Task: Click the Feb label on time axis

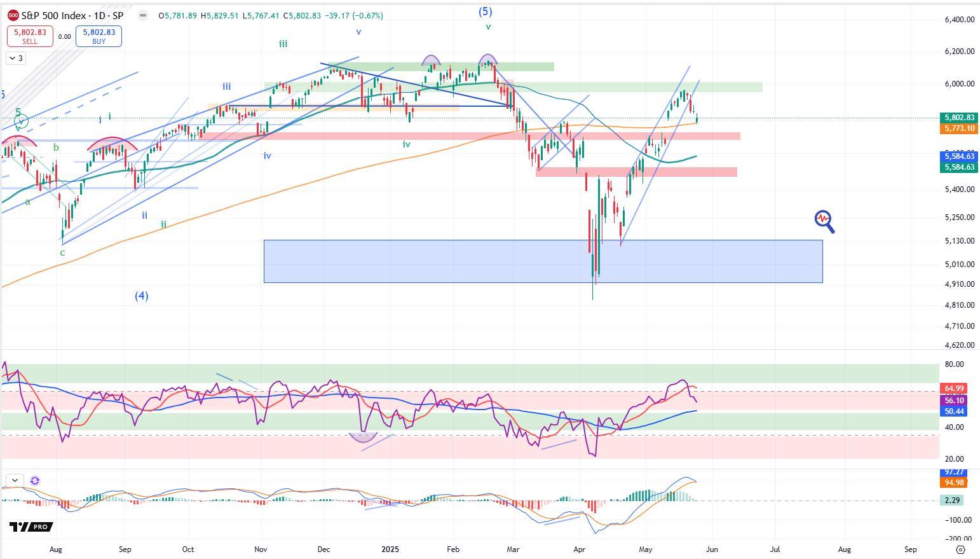Action: click(453, 549)
